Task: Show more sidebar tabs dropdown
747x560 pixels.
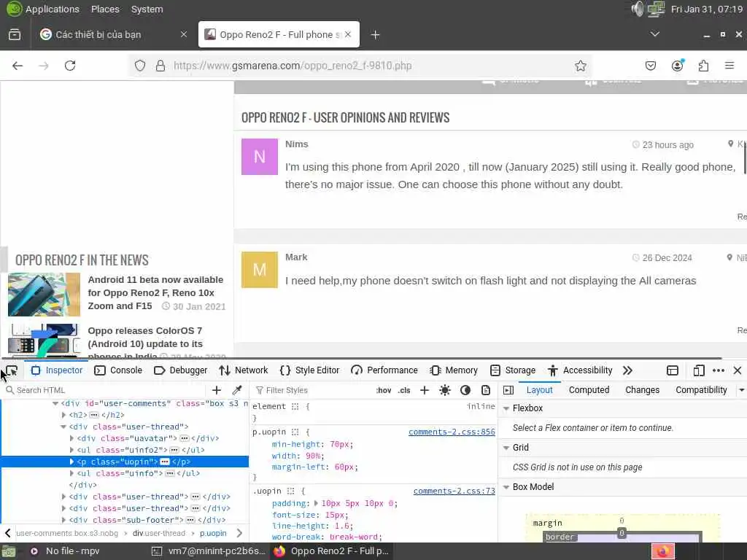Action: pos(742,391)
